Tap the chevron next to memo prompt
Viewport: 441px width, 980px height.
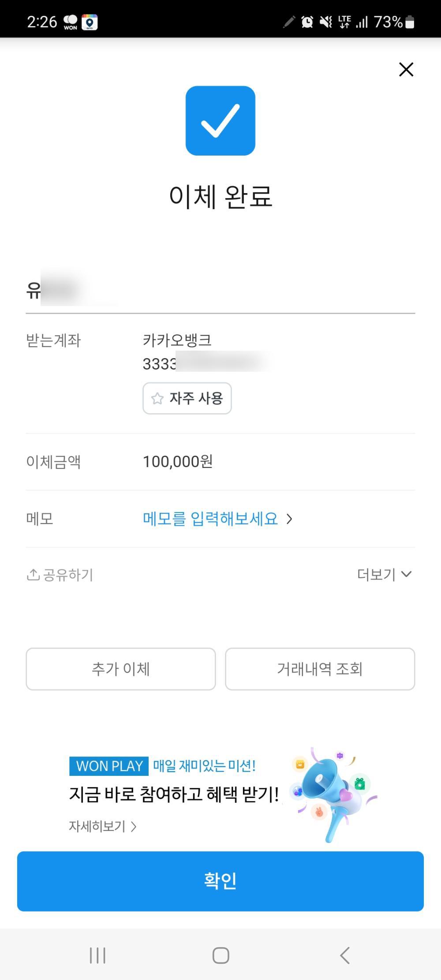tap(289, 519)
